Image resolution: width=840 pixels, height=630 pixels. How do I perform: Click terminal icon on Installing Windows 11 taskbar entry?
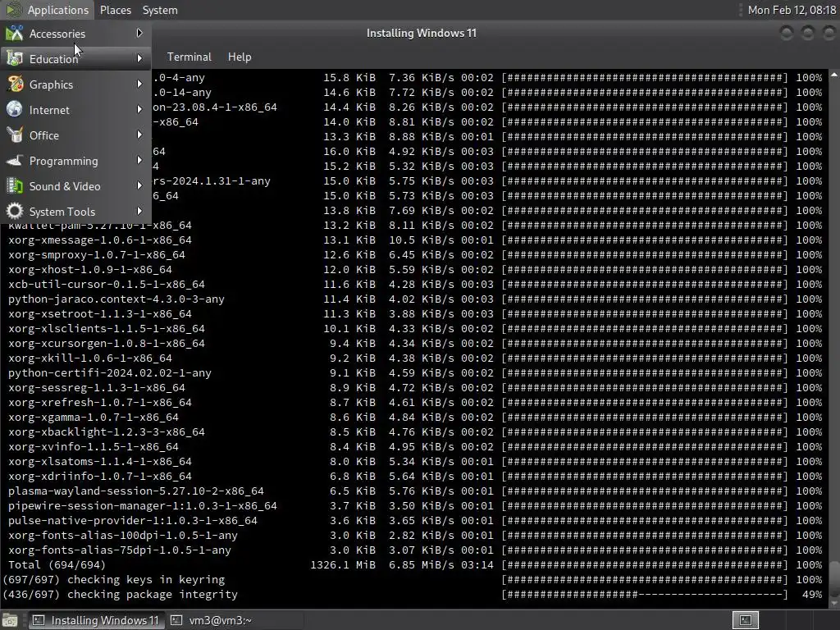point(39,620)
